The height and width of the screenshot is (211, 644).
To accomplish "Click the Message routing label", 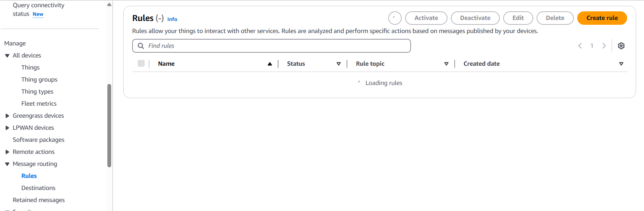I will [35, 164].
